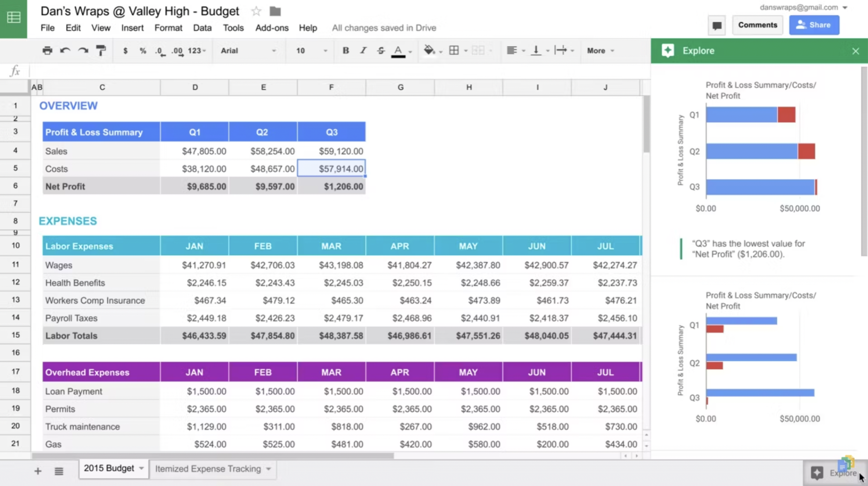Click the Merge cells icon
868x486 pixels.
[x=478, y=50]
